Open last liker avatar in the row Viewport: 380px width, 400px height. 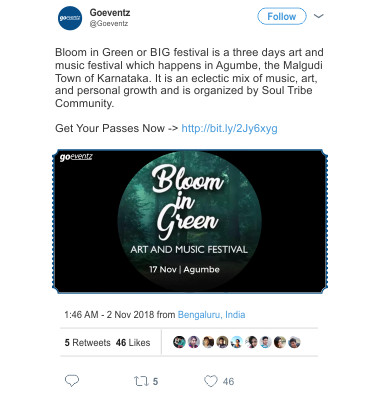(294, 342)
